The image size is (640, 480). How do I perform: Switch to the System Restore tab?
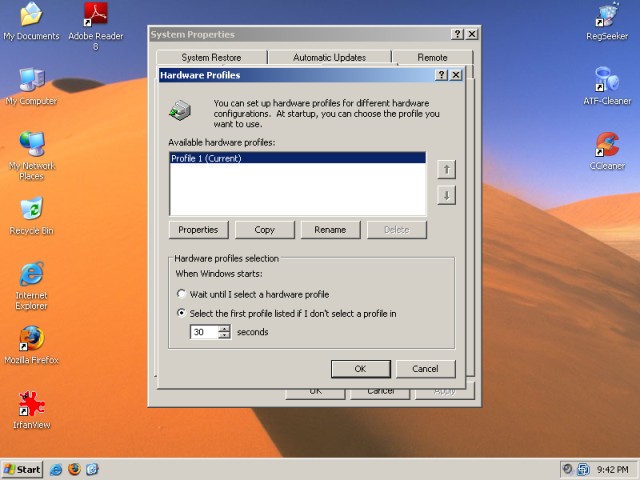(x=211, y=58)
